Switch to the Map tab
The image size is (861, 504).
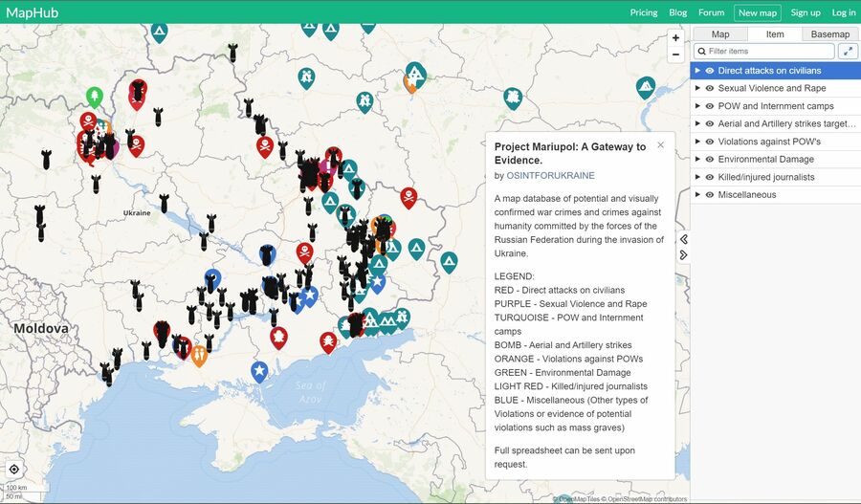pyautogui.click(x=719, y=34)
